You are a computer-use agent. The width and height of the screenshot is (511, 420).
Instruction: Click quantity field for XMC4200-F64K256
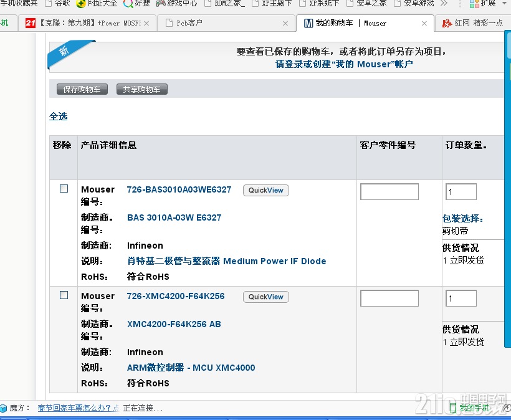coord(461,298)
